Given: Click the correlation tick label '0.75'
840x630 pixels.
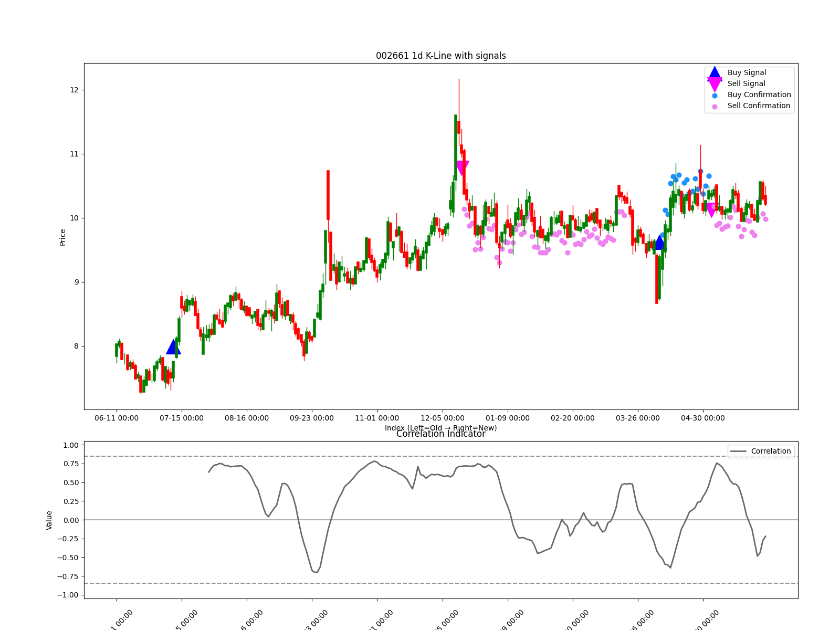Looking at the screenshot, I should [x=71, y=464].
